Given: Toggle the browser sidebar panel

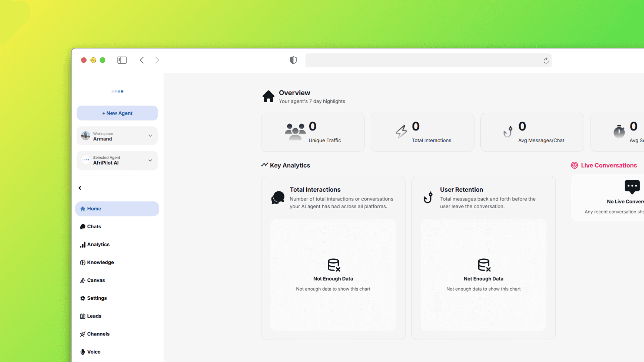Looking at the screenshot, I should point(122,60).
